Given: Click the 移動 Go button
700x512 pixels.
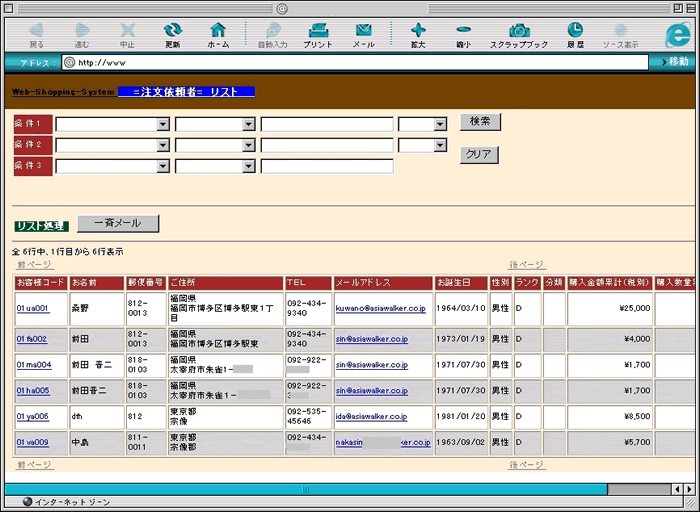Looking at the screenshot, I should [675, 62].
